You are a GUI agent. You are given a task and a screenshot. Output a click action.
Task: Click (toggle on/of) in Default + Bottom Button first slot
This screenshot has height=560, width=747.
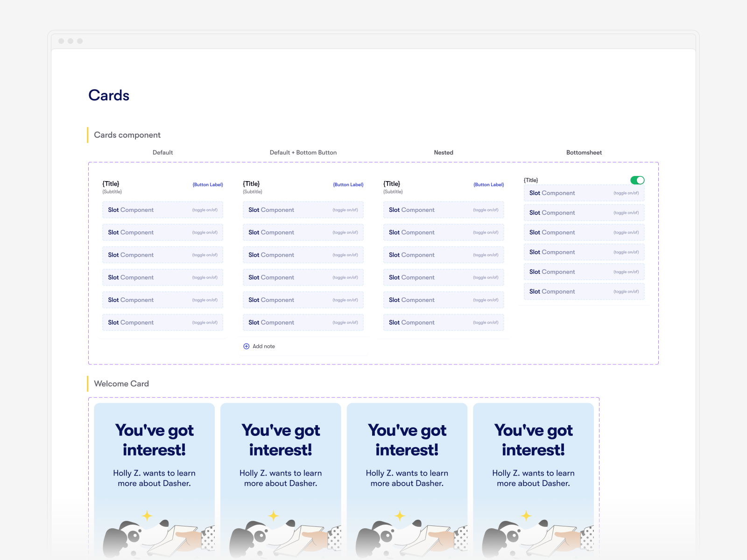(345, 210)
